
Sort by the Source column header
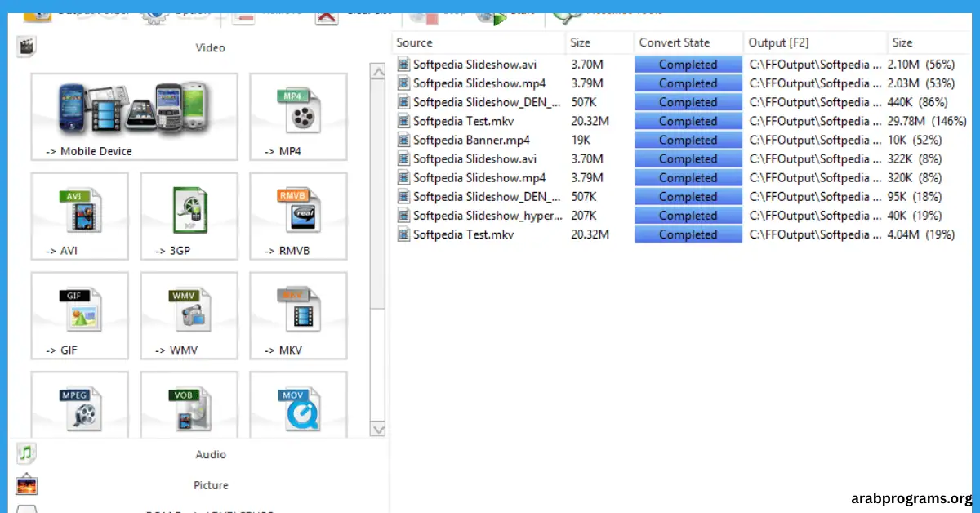[x=479, y=42]
